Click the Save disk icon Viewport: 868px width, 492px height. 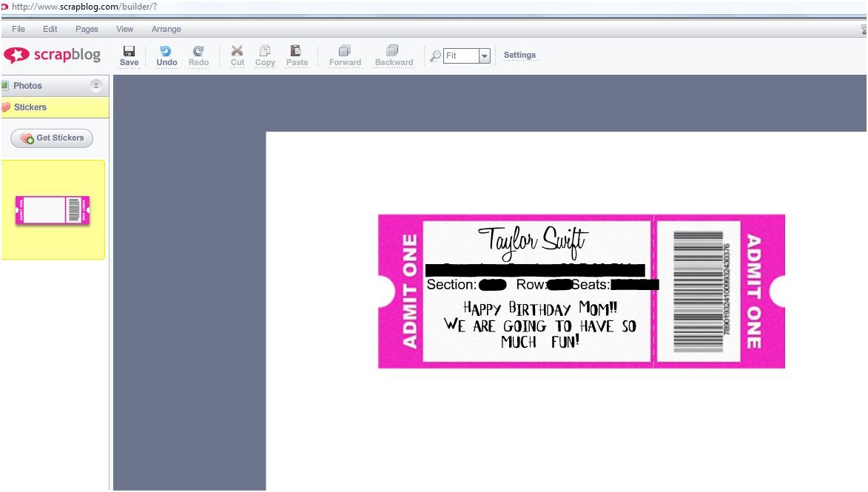click(x=129, y=51)
